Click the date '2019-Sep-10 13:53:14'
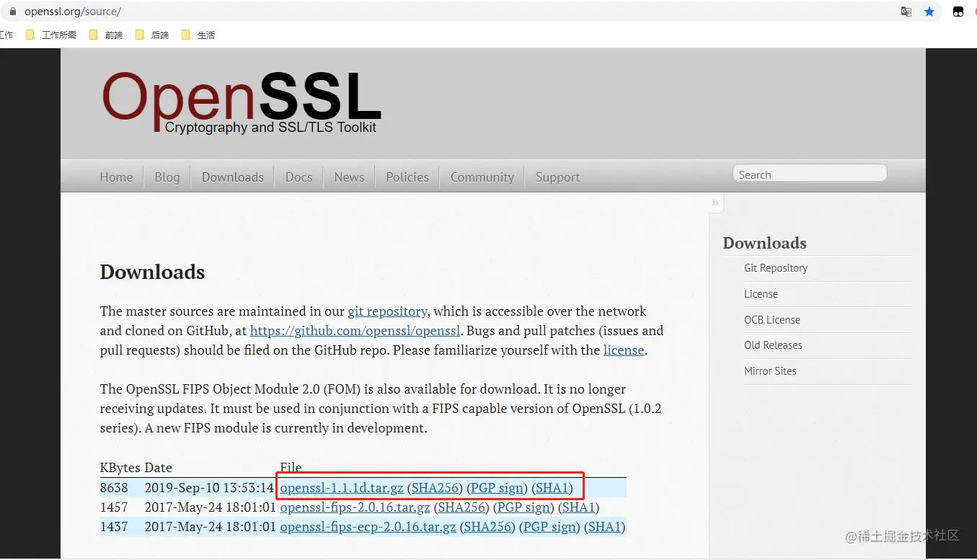Image resolution: width=977 pixels, height=560 pixels. pos(209,488)
